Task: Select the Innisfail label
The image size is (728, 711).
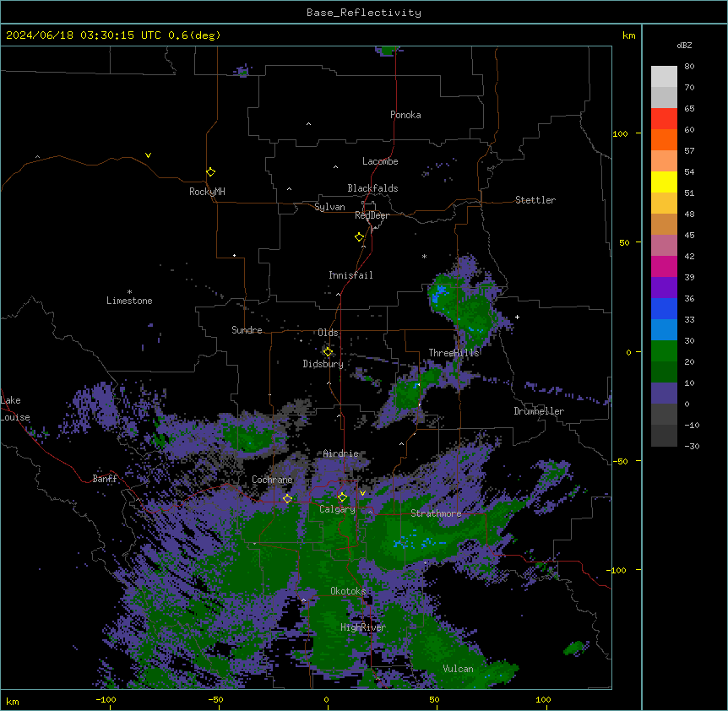Action: [x=350, y=275]
